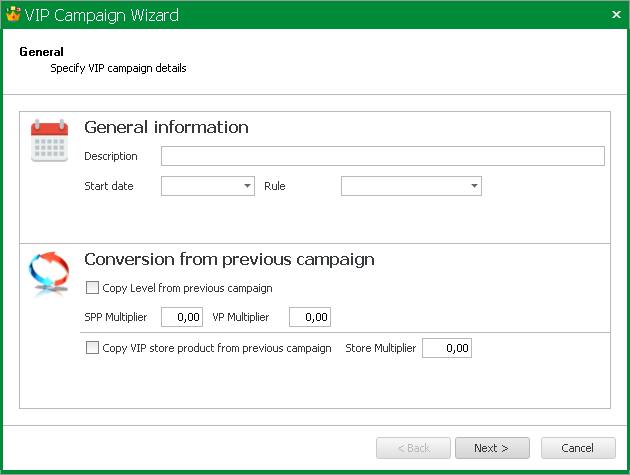Select the VP Multiplier value field
Screen dimensions: 630x475
[x=310, y=317]
